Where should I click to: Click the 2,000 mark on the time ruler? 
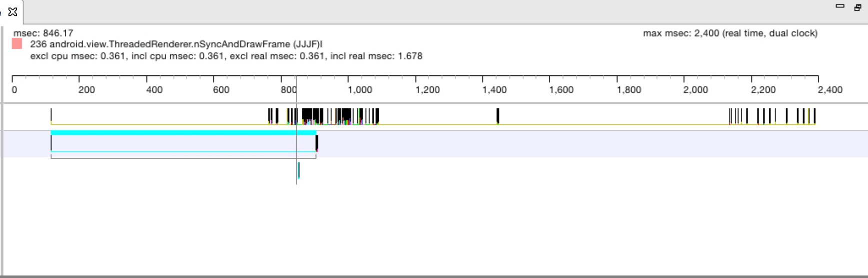[695, 90]
